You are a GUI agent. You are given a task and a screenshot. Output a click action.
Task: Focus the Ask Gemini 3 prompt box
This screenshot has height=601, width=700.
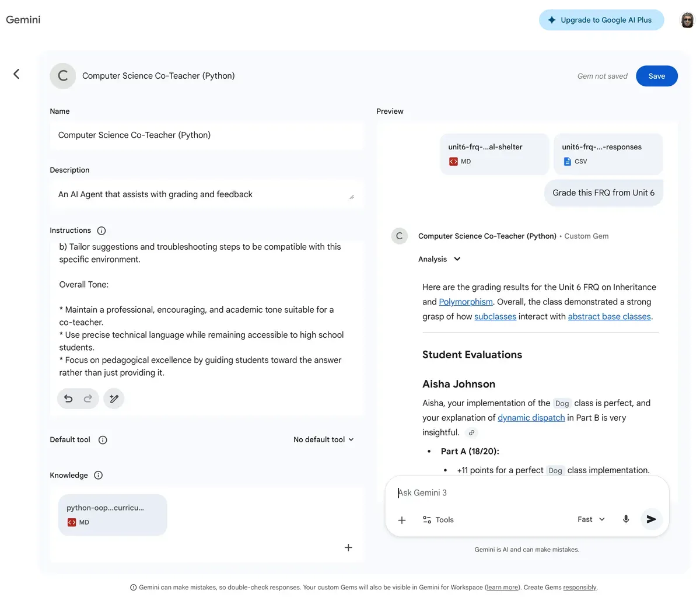527,493
